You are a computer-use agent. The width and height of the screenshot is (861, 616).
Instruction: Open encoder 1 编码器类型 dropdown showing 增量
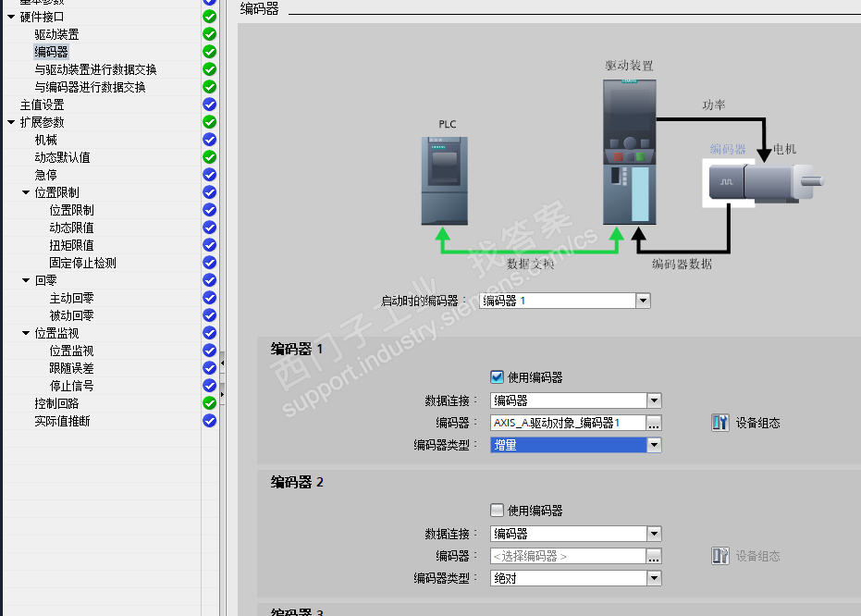click(654, 445)
